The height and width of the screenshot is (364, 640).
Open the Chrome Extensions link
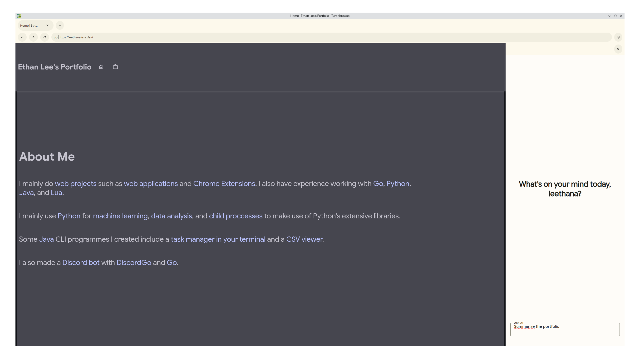224,183
